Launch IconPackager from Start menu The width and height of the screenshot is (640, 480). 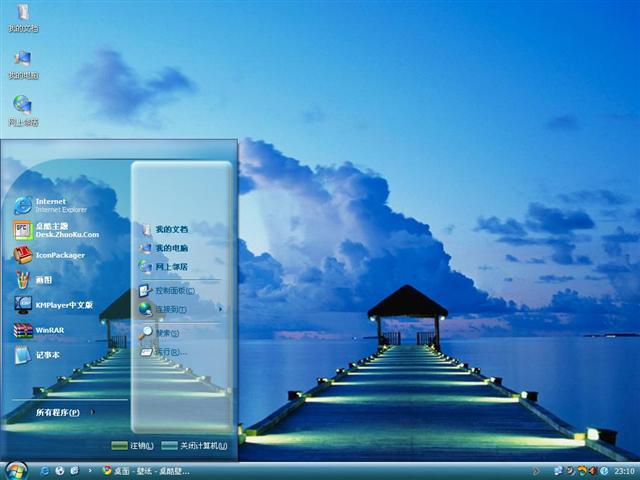[x=49, y=255]
